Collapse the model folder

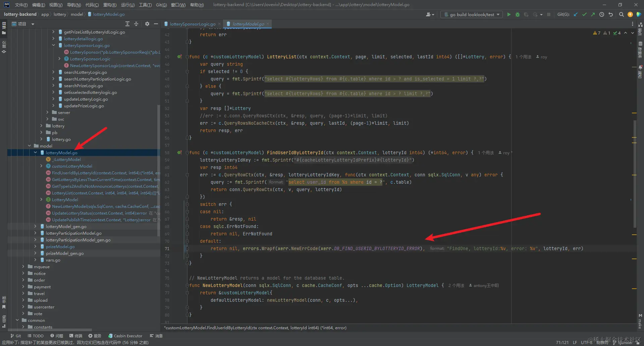(30, 146)
